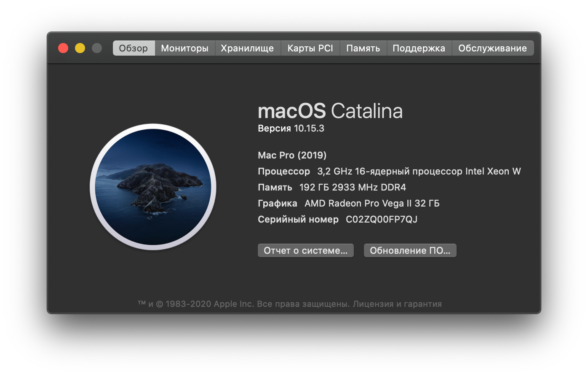588x376 pixels.
Task: Open the Память tab
Action: coord(363,48)
